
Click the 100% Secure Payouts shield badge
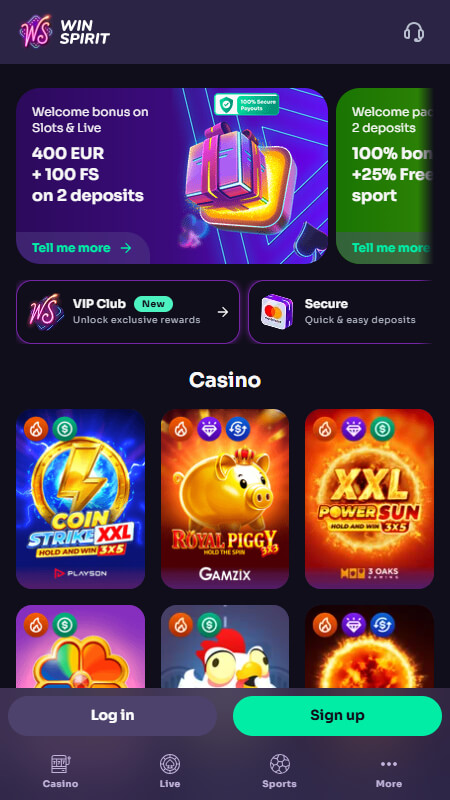click(x=246, y=105)
